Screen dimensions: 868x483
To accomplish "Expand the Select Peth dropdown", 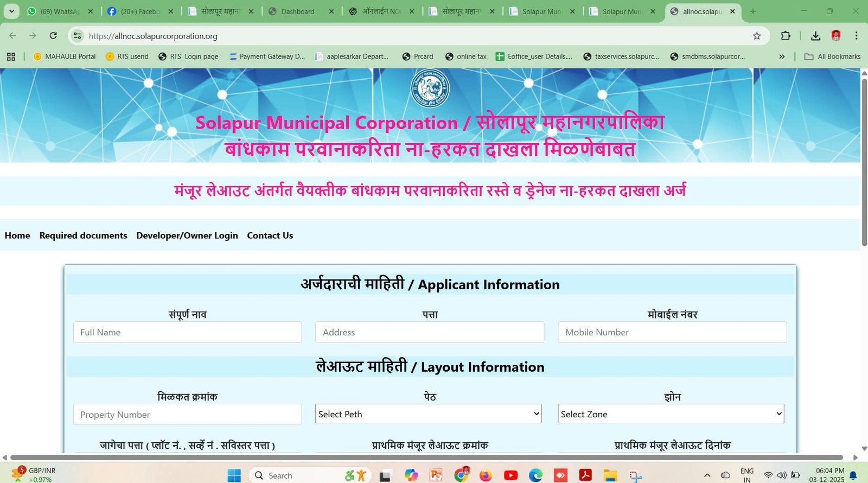I will click(x=429, y=414).
